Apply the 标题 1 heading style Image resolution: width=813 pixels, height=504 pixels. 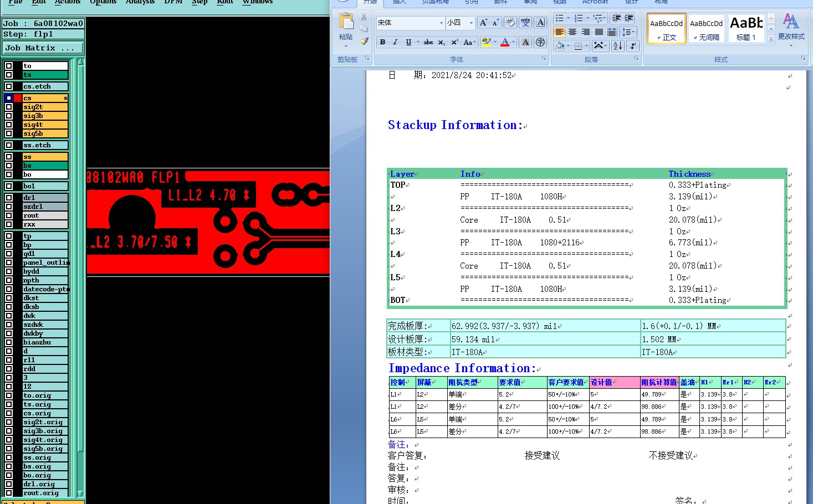tap(746, 29)
